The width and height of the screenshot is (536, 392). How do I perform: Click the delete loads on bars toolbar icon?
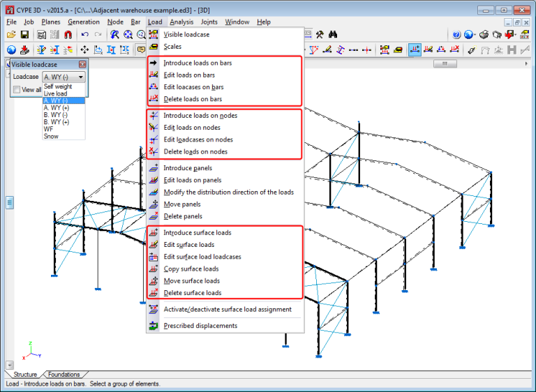(x=454, y=50)
